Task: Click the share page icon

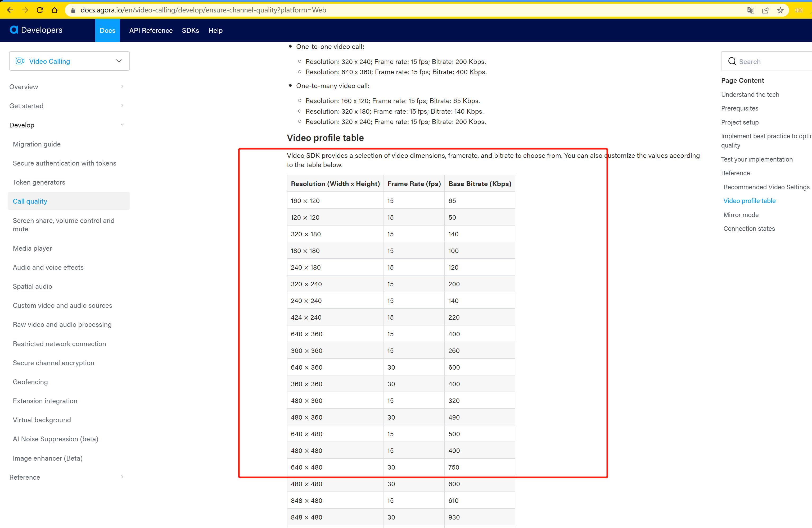Action: [x=765, y=10]
